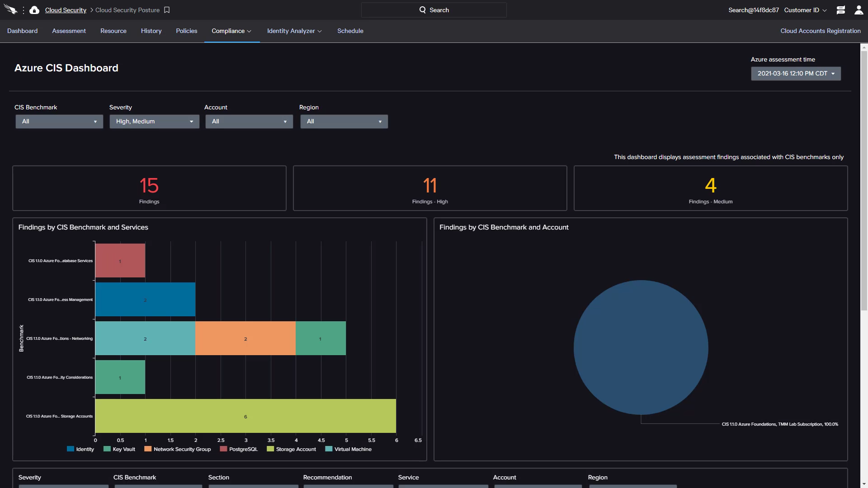Image resolution: width=868 pixels, height=488 pixels.
Task: Open the CIS Benchmark filter dropdown
Action: click(x=59, y=121)
